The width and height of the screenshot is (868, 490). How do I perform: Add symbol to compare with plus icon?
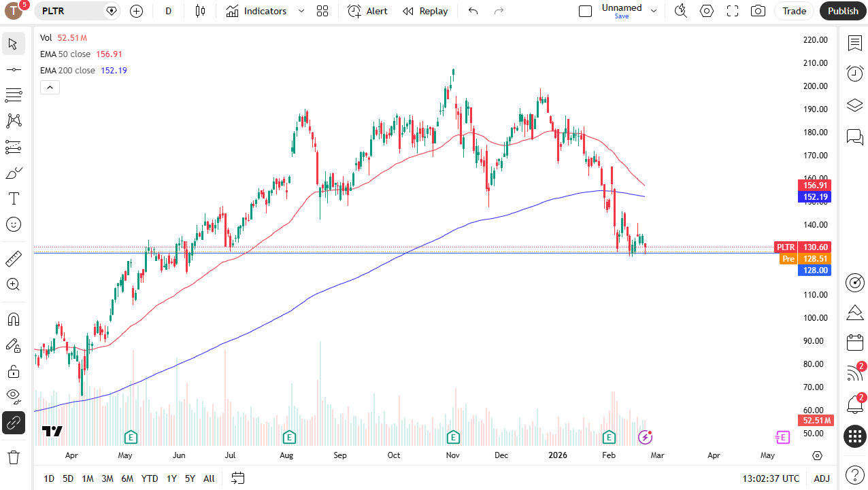tap(136, 11)
